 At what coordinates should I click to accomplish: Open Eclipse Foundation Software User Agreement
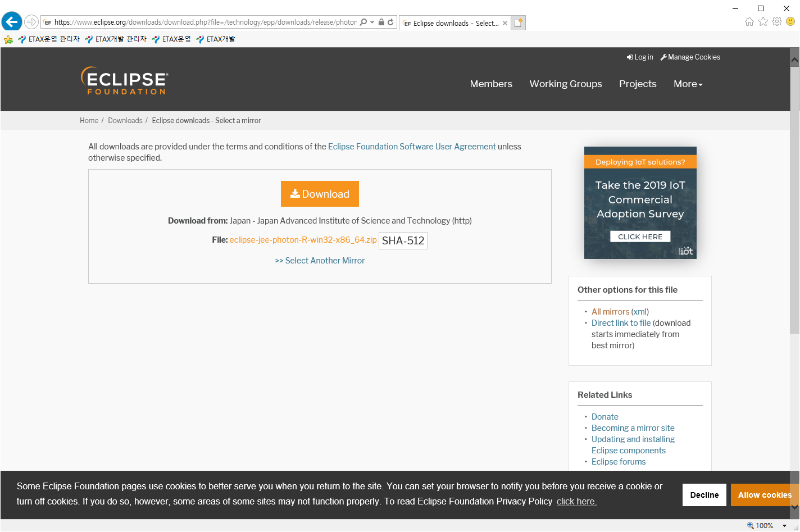coord(412,147)
